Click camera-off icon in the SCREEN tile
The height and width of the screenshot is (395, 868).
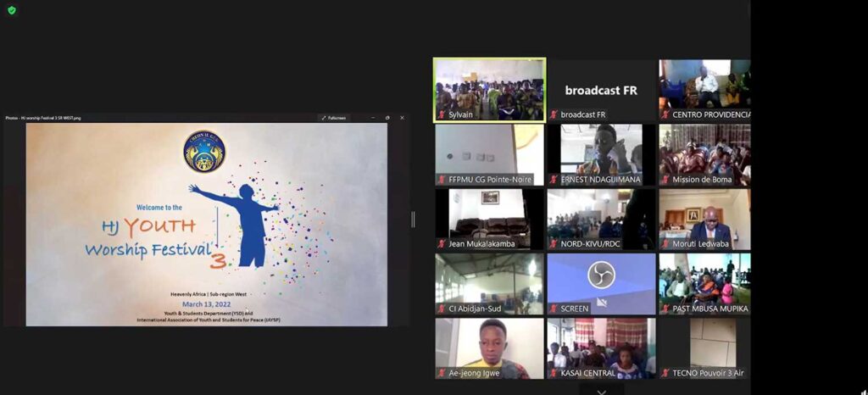(602, 302)
